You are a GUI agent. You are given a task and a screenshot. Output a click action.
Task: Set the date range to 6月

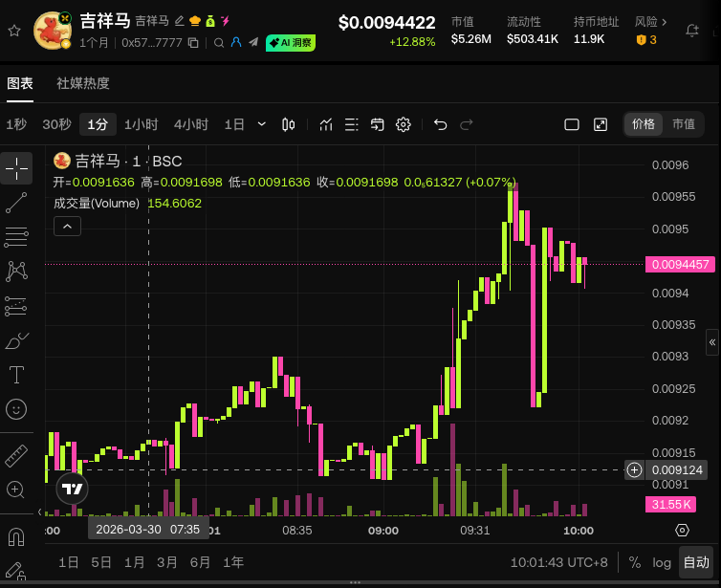[x=200, y=562]
